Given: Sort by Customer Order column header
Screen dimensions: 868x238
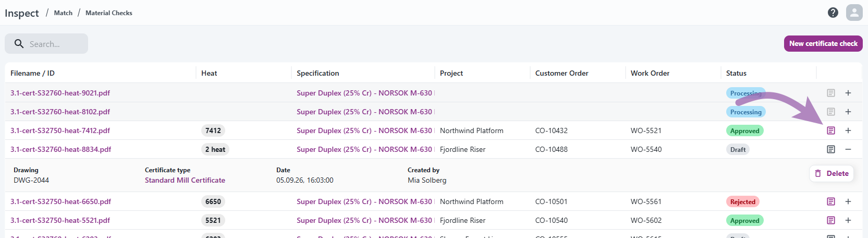Looking at the screenshot, I should tap(562, 73).
